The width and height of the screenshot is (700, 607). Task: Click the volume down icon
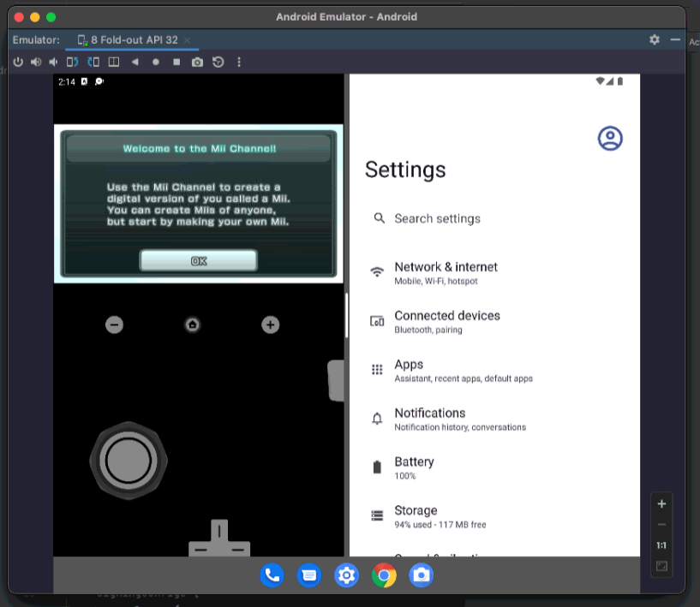click(54, 62)
